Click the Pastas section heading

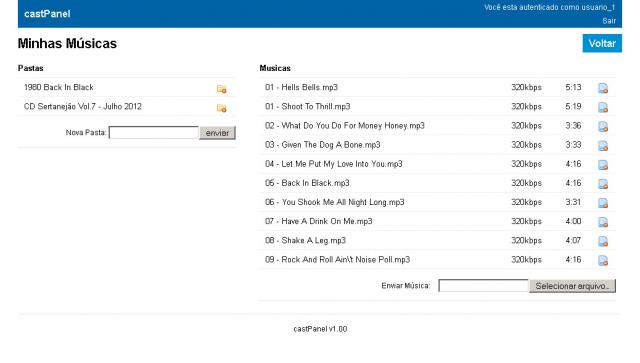pos(31,68)
